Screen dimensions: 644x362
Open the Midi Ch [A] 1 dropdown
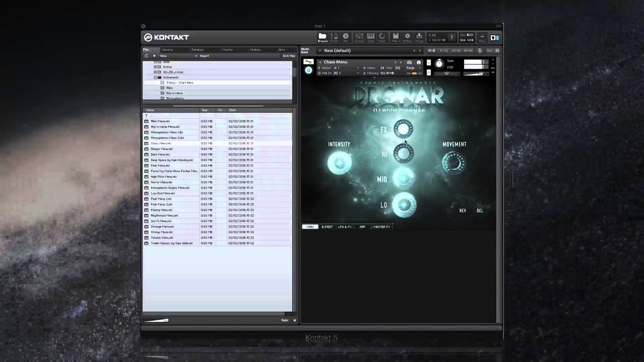358,73
